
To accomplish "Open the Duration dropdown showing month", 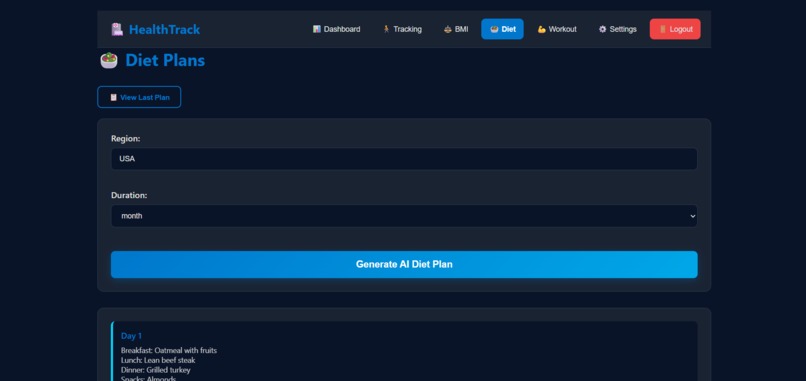I will [x=404, y=216].
